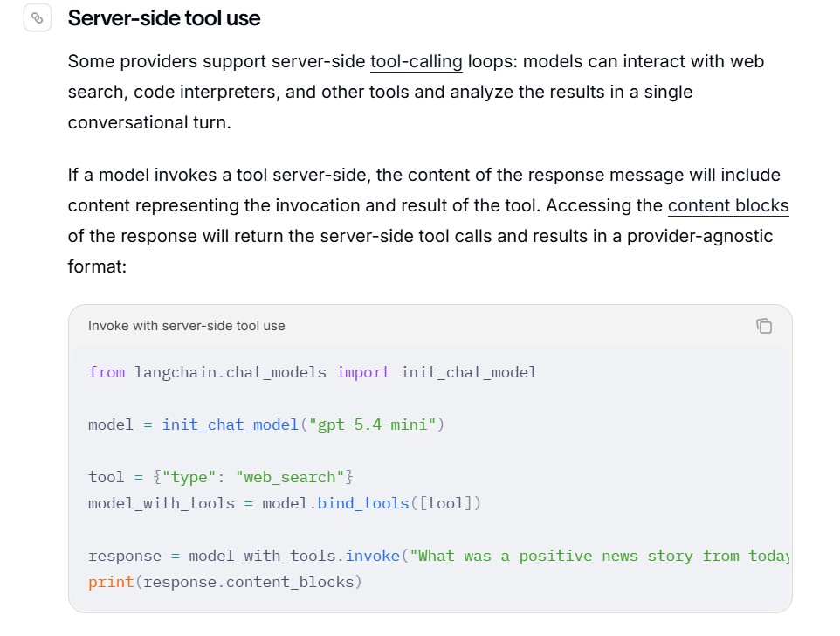The width and height of the screenshot is (840, 636).
Task: Click the paragraph starting 'If a model invokes'
Action: click(429, 221)
